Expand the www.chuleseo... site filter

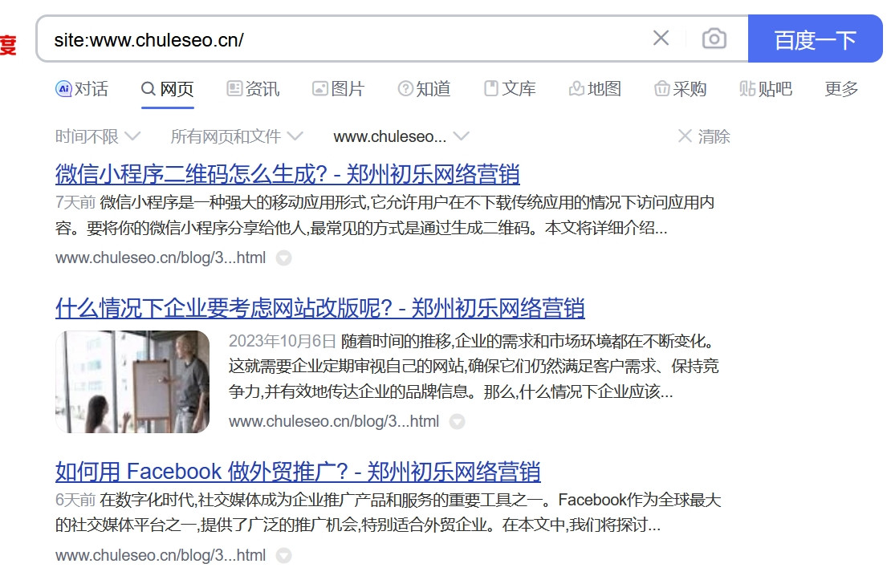[401, 136]
